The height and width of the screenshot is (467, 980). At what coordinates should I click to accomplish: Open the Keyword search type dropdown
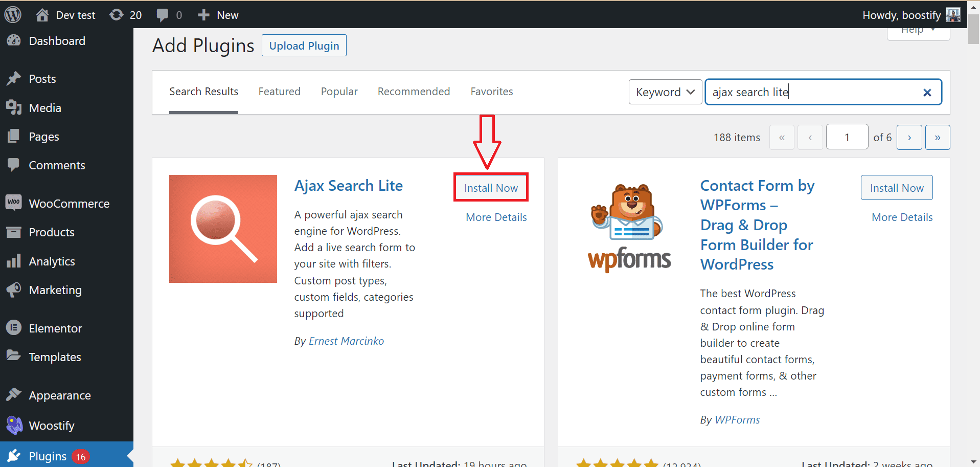point(665,92)
